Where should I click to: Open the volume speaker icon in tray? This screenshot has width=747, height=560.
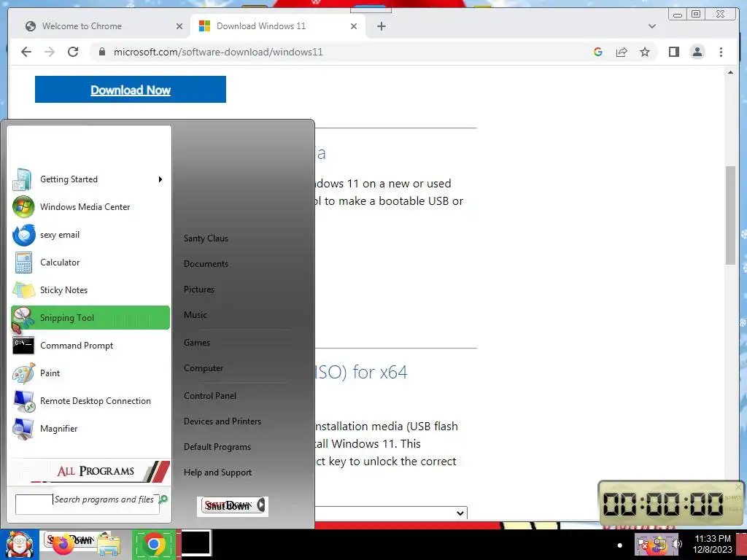[676, 544]
